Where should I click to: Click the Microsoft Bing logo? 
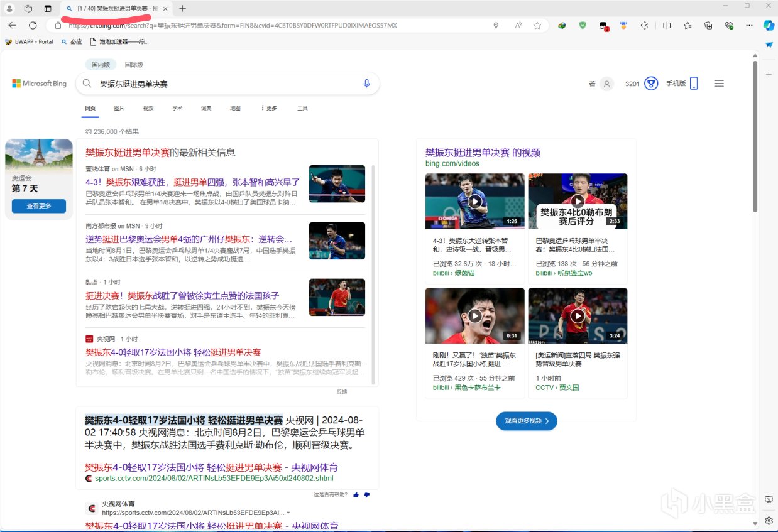39,84
